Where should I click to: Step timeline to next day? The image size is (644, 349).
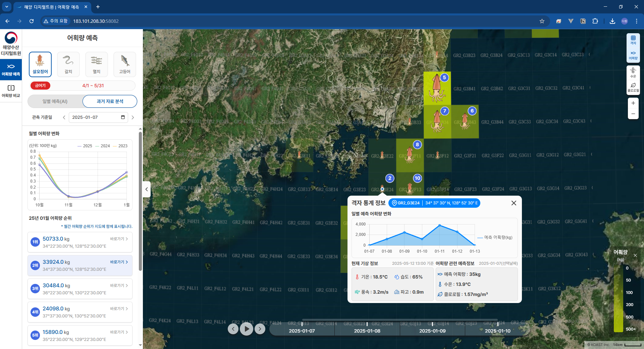pos(260,329)
